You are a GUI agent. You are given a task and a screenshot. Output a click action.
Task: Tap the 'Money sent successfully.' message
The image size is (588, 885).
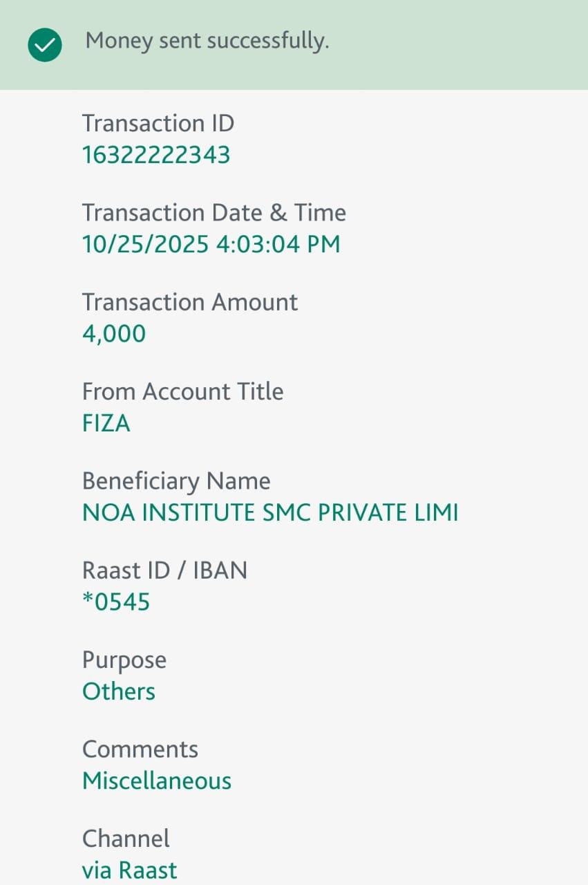click(x=207, y=41)
